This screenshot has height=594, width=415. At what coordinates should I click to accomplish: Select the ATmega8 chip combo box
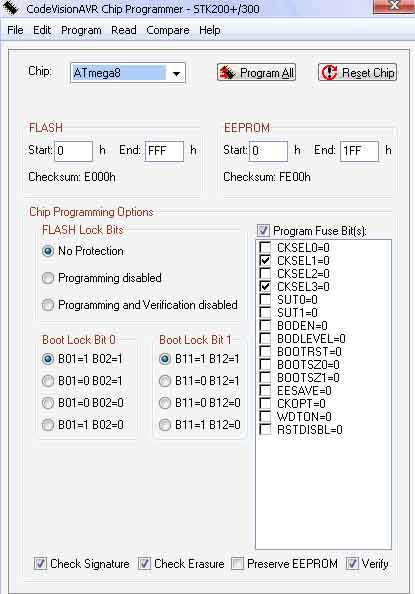point(128,73)
